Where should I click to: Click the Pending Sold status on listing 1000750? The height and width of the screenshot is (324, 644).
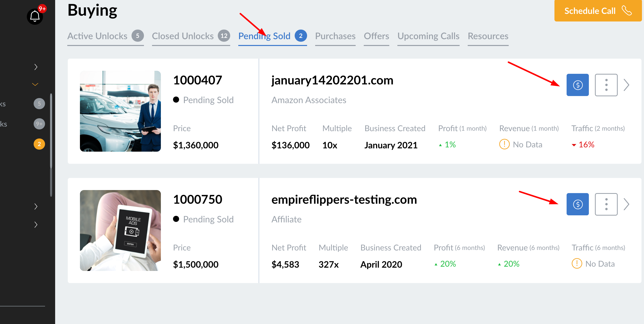tap(203, 219)
